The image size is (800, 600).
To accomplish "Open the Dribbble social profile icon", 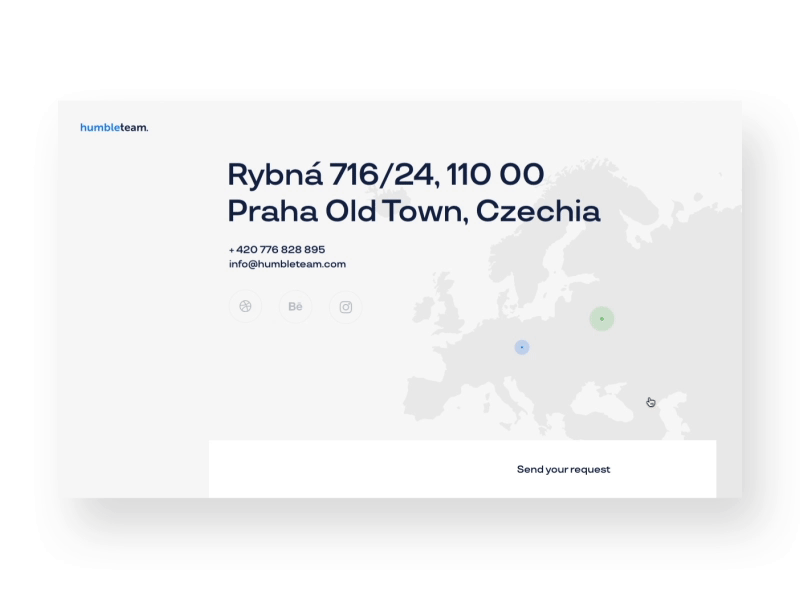I will 245,307.
